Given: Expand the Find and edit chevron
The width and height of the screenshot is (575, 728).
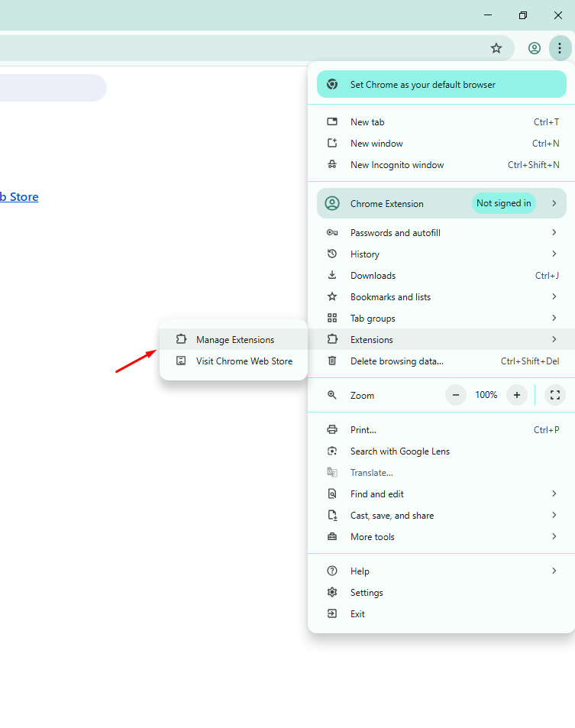Looking at the screenshot, I should point(554,493).
